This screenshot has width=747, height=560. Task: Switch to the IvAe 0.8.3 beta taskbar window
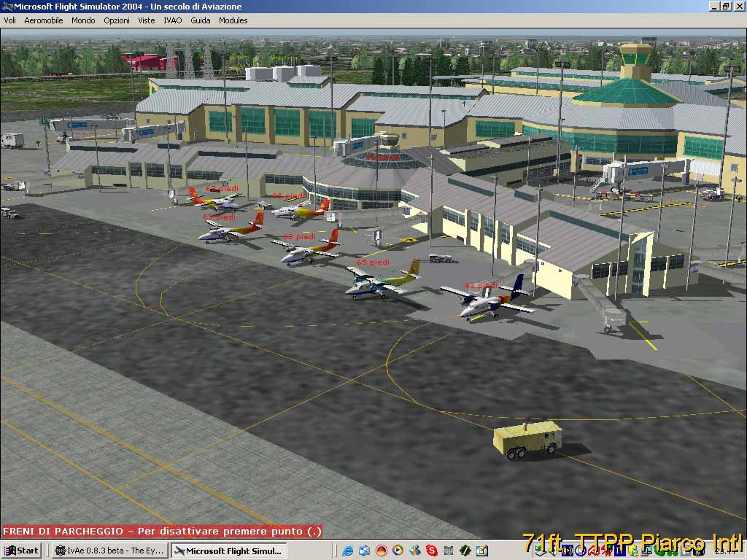(x=109, y=551)
